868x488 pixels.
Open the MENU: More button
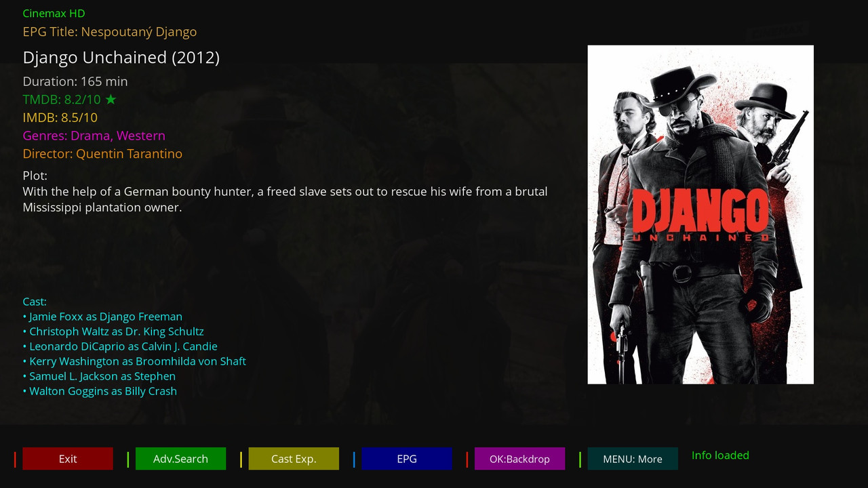(633, 459)
